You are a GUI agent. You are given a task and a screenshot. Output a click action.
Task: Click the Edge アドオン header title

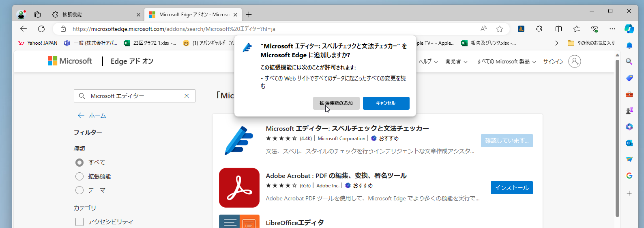tap(132, 61)
